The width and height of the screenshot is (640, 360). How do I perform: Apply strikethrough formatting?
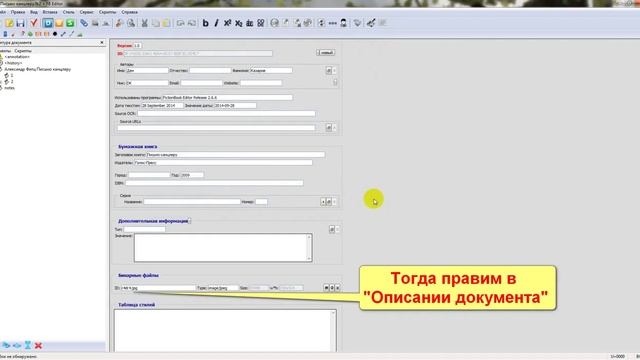pyautogui.click(x=249, y=23)
